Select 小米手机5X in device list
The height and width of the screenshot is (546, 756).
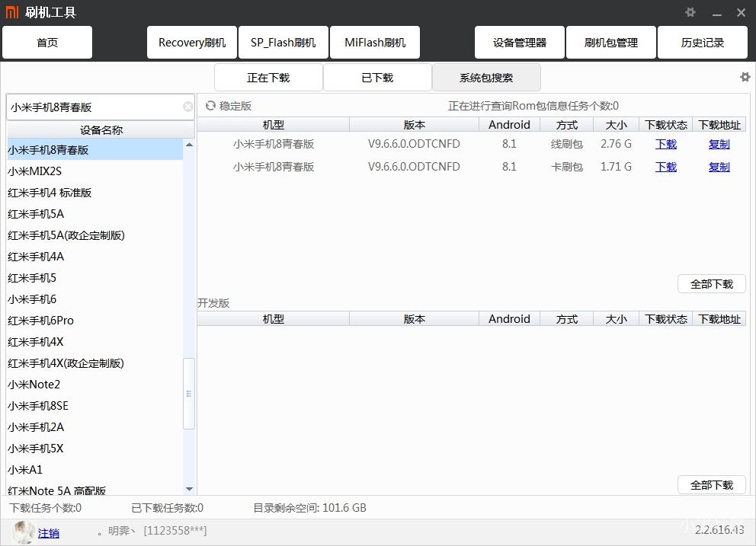[95, 449]
